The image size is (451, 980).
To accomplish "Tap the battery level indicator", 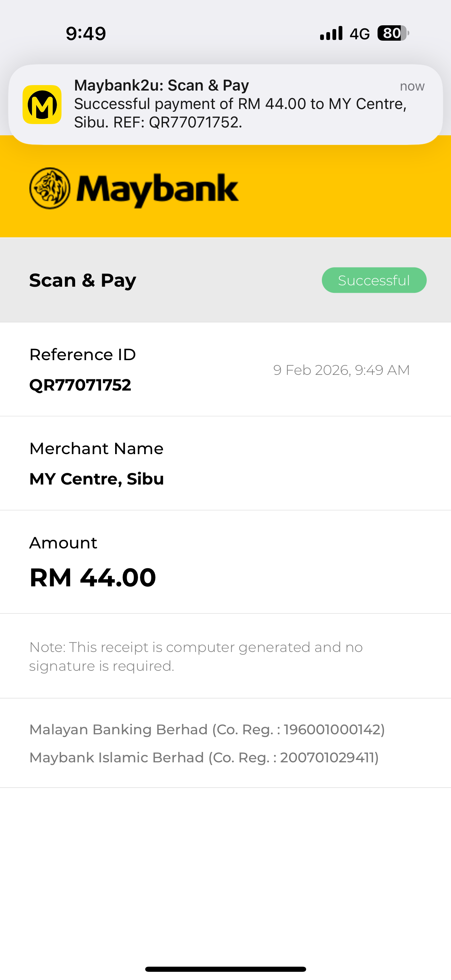I will pyautogui.click(x=393, y=33).
